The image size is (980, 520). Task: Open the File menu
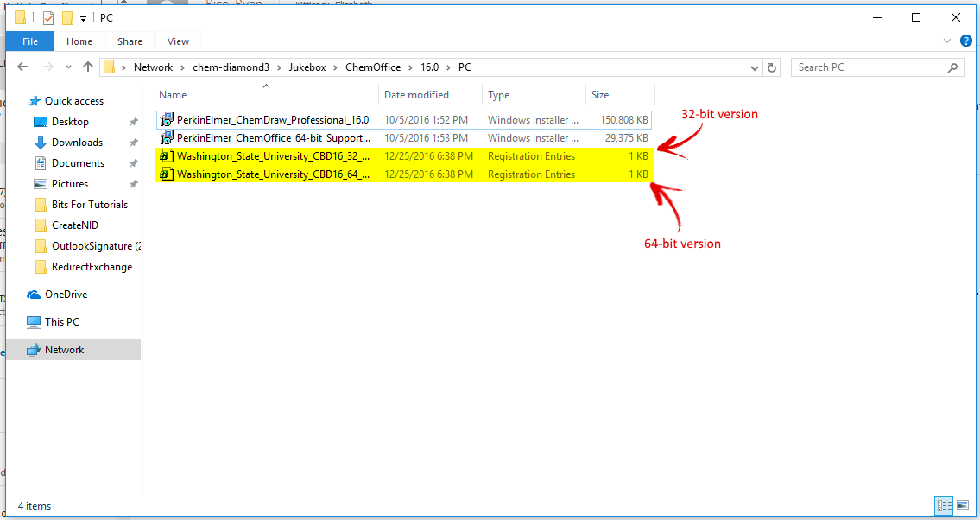(30, 41)
